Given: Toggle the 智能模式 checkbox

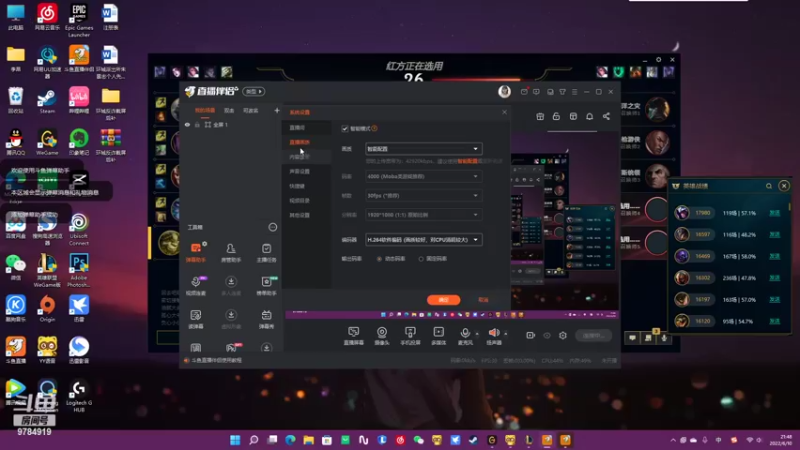Looking at the screenshot, I should pos(345,129).
